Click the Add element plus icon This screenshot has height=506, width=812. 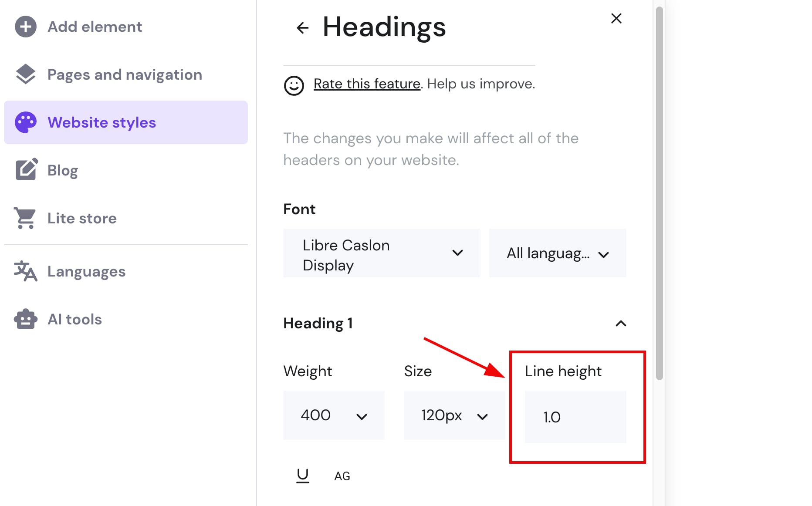pos(26,27)
